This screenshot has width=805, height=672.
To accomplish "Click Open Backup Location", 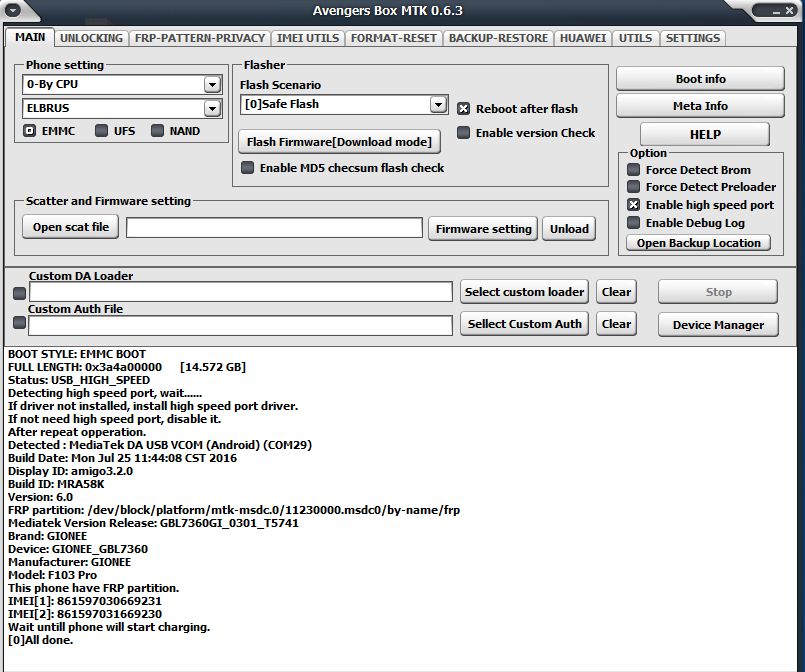I will [x=698, y=243].
